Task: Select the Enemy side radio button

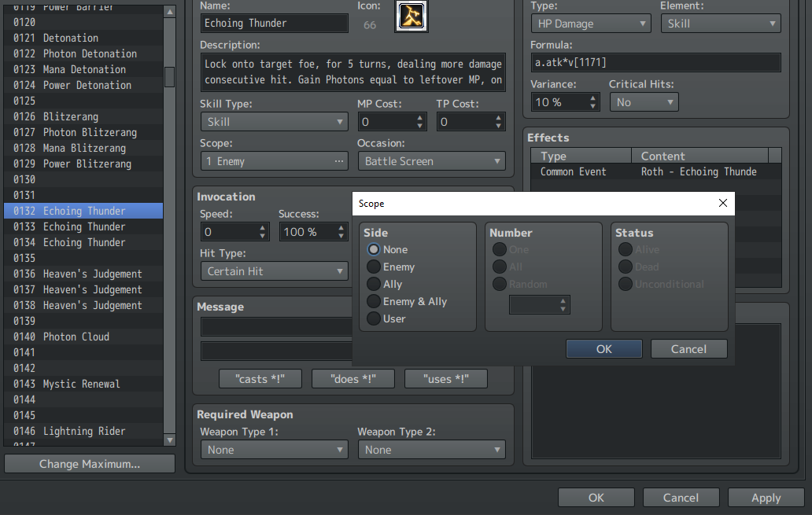Action: (374, 267)
